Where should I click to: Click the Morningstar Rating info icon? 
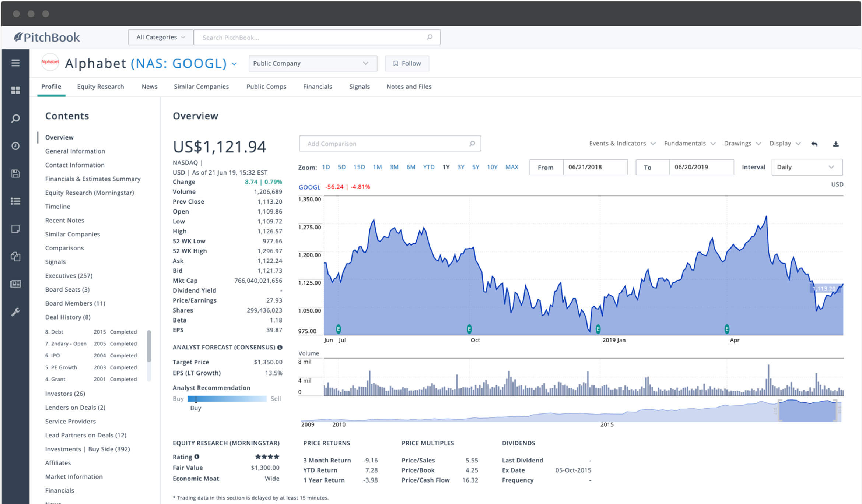click(x=197, y=457)
